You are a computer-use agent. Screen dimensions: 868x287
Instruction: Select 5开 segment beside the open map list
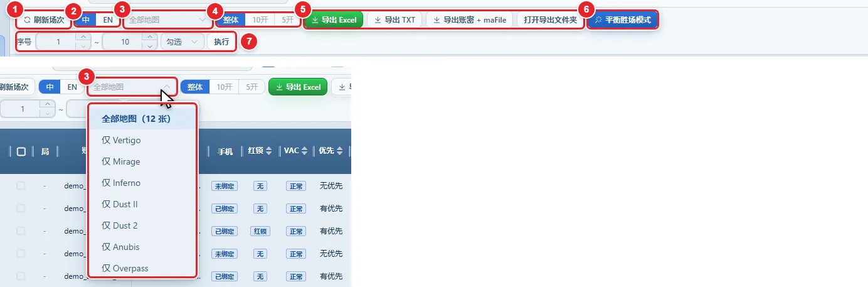pos(251,87)
